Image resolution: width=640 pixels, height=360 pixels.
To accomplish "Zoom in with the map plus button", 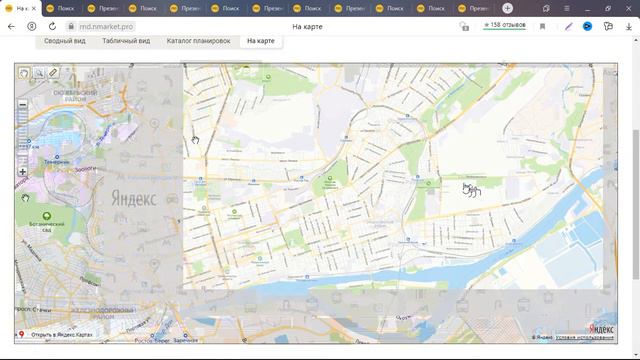I will pos(22,172).
